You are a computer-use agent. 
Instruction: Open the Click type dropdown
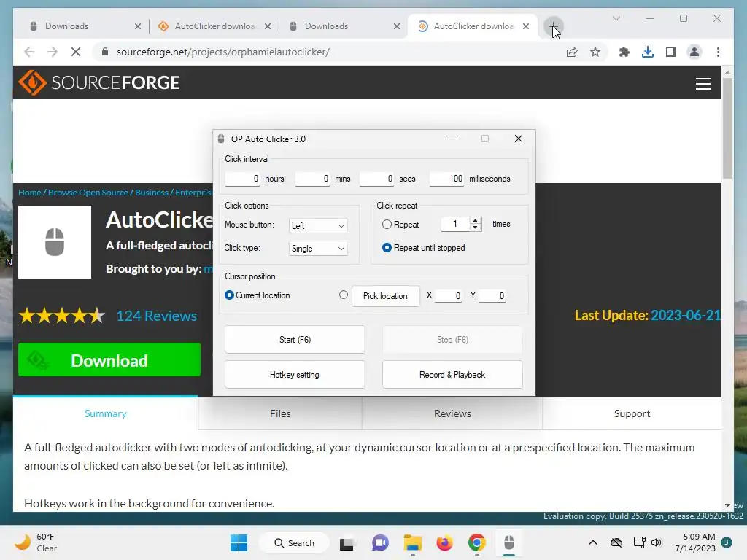318,249
